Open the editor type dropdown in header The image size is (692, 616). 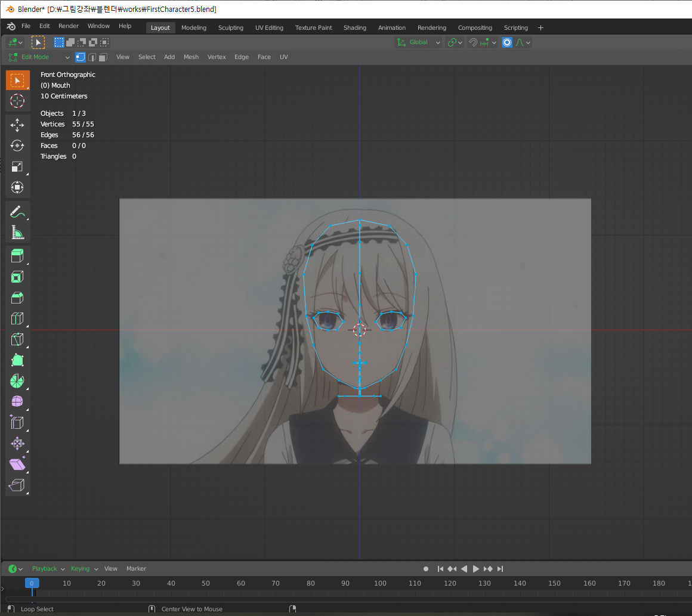pos(15,42)
